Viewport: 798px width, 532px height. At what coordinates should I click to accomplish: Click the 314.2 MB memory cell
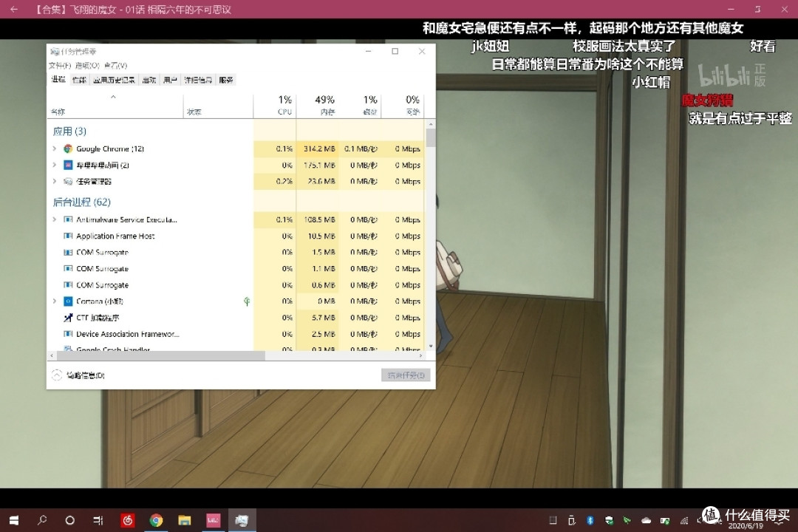[319, 149]
